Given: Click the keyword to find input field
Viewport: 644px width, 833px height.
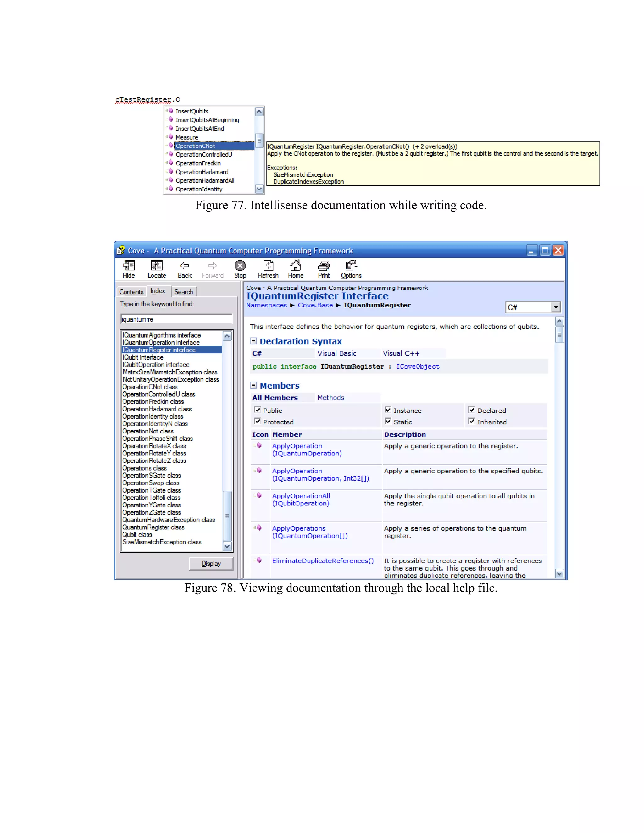Looking at the screenshot, I should [x=176, y=319].
